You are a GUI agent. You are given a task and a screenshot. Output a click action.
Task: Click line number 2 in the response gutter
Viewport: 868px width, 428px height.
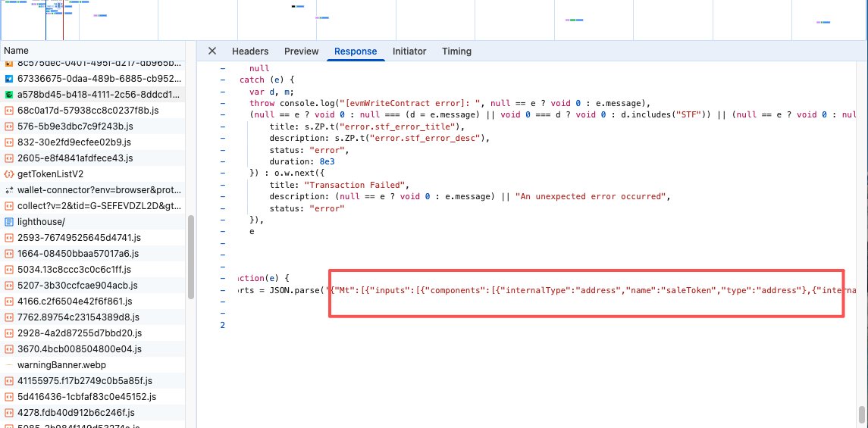click(223, 325)
